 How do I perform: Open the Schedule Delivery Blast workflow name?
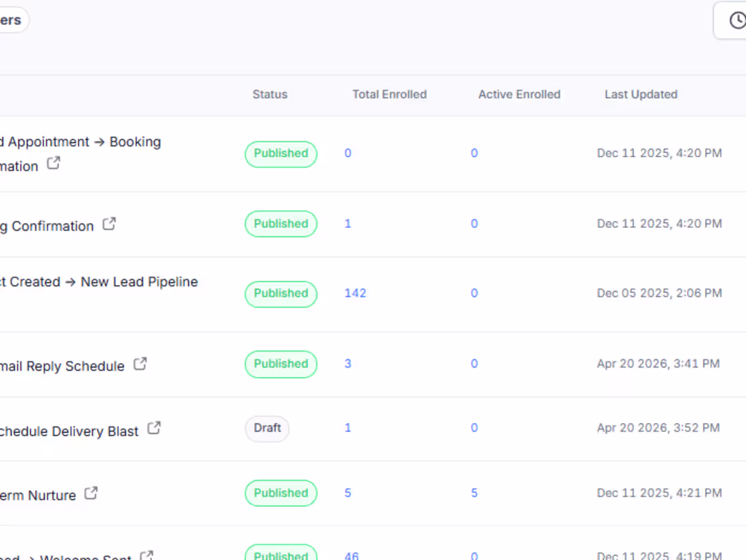pos(69,431)
